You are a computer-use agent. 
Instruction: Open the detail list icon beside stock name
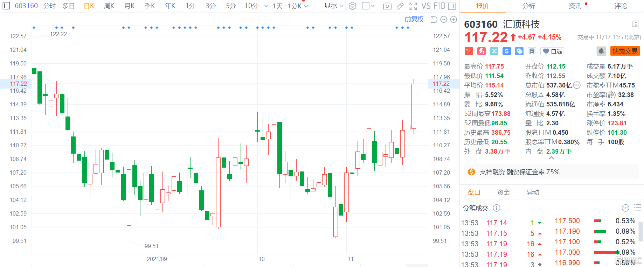[x=635, y=24]
